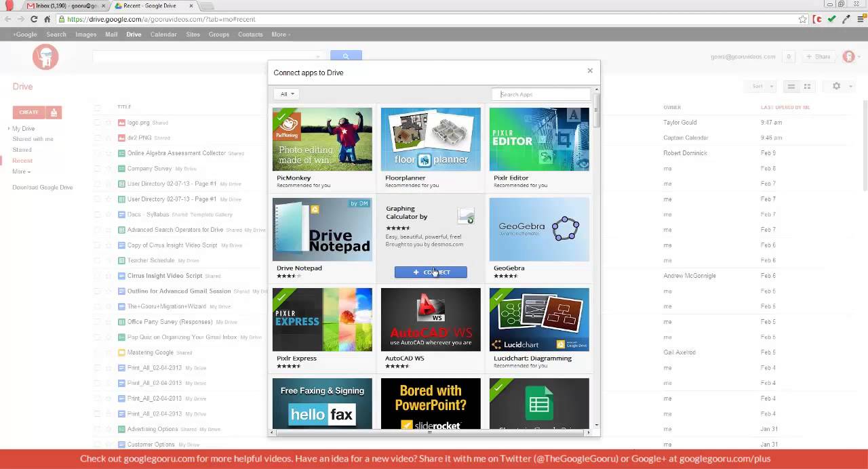Switch to grid view icon
868x469 pixels.
click(x=807, y=87)
